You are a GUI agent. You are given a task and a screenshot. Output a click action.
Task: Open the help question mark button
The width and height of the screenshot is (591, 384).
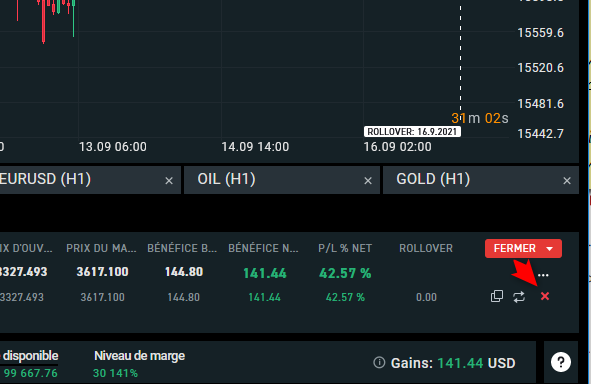tap(561, 362)
